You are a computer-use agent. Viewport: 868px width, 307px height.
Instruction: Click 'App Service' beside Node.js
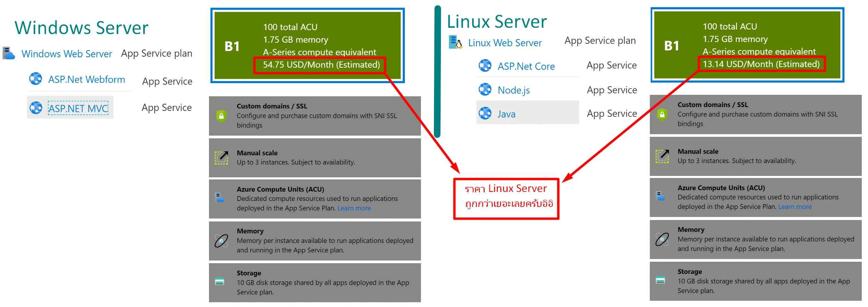(612, 90)
